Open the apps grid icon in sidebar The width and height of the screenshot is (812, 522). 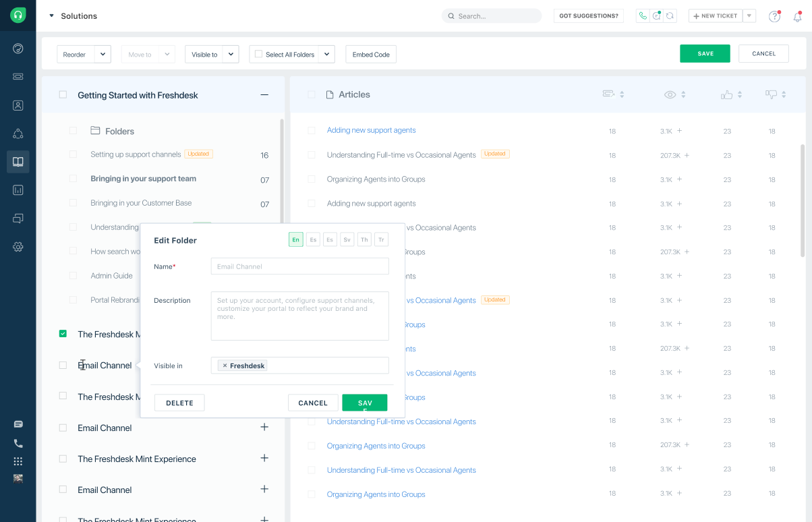[x=18, y=461]
